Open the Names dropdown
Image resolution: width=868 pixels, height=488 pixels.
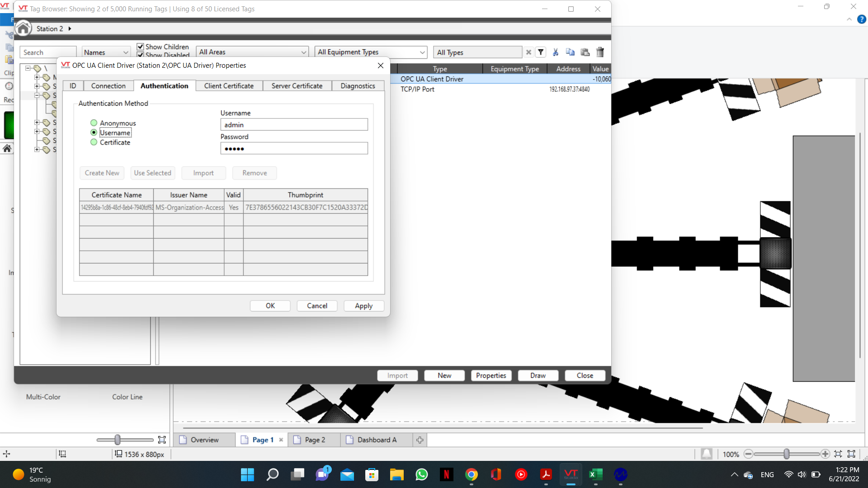(106, 52)
